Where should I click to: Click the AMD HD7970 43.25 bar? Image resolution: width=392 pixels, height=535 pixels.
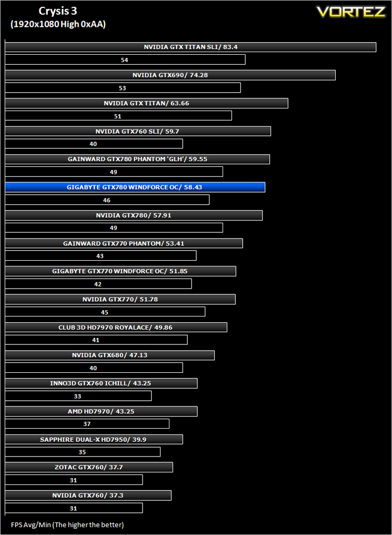101,411
